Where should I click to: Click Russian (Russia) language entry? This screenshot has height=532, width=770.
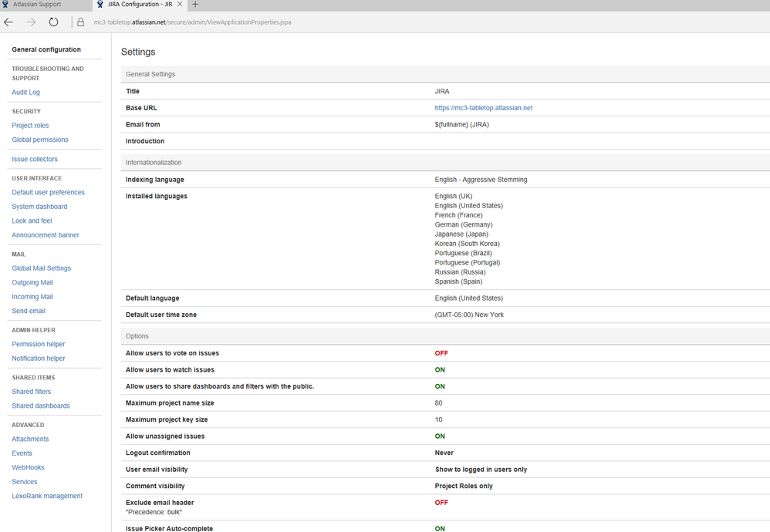click(460, 272)
